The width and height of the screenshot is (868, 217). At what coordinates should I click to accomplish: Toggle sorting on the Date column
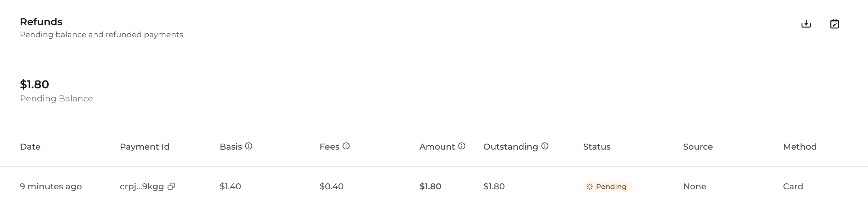point(31,146)
